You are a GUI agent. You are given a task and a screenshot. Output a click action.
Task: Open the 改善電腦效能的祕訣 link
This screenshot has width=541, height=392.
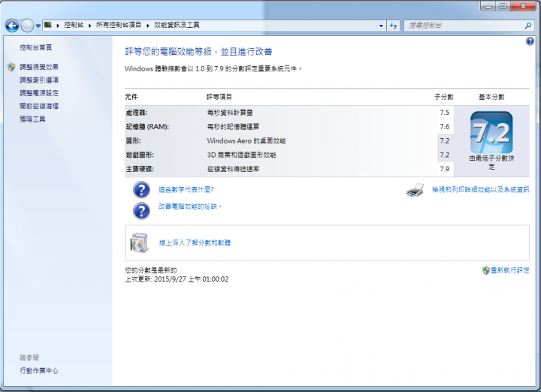190,207
